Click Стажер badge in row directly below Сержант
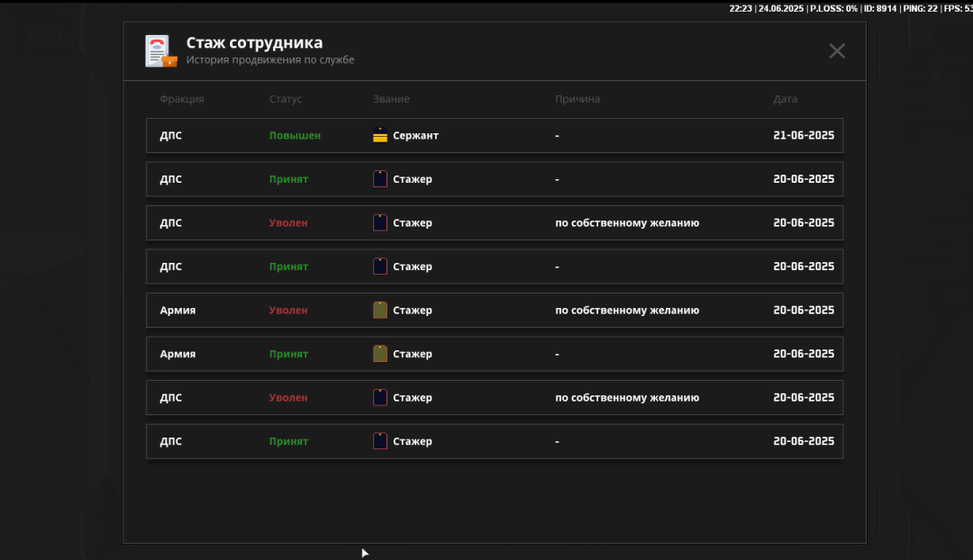The height and width of the screenshot is (560, 973). pos(380,179)
